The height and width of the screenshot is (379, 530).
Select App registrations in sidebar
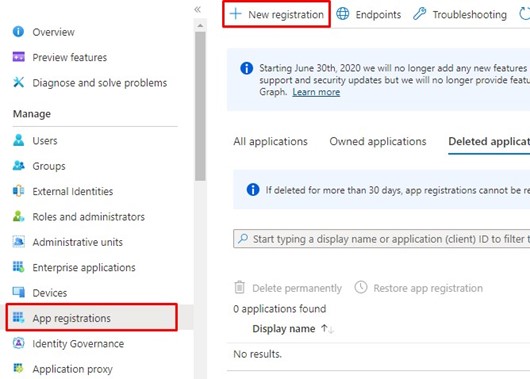(92, 317)
